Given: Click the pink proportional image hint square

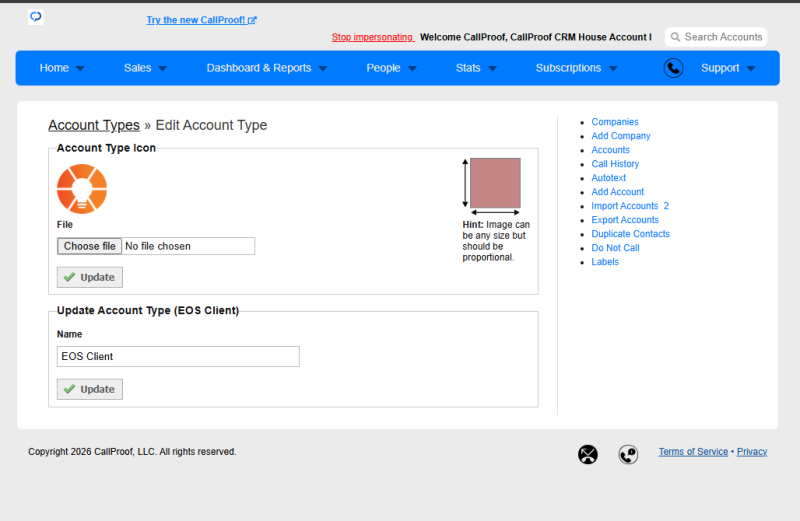Looking at the screenshot, I should pos(495,183).
